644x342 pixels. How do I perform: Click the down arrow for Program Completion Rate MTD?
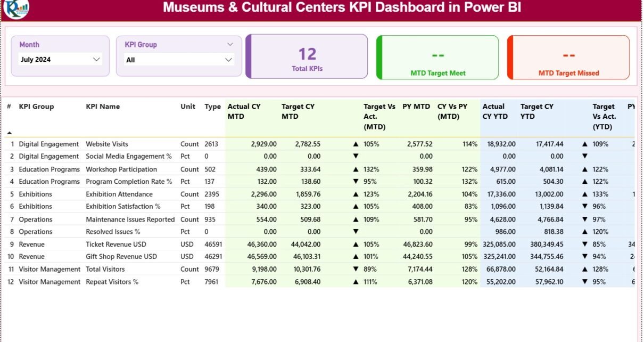coord(356,182)
